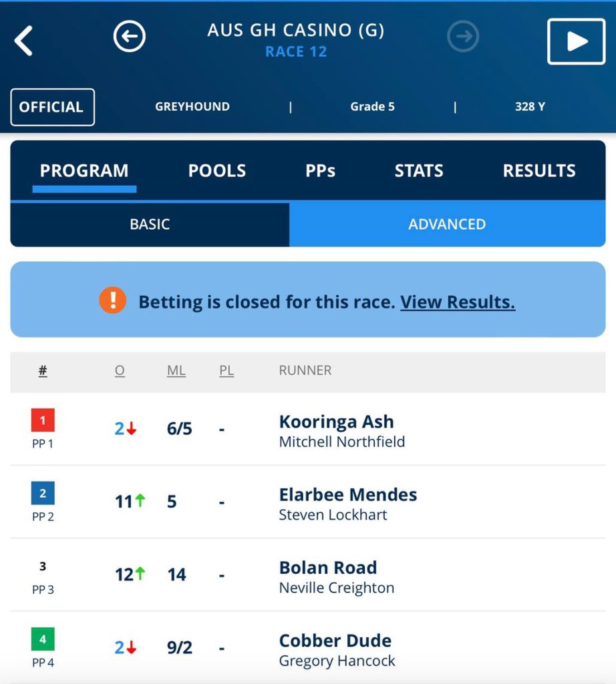
Task: Go to next race circled arrow
Action: [x=463, y=36]
